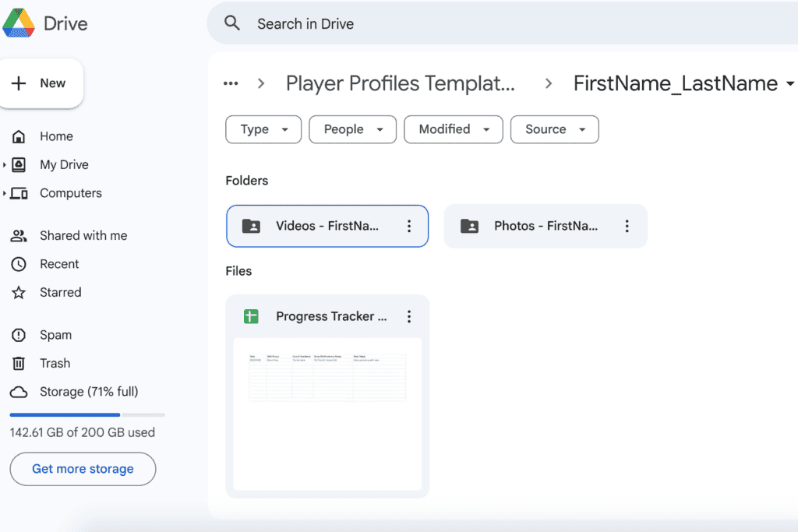Open the Progress Tracker spreadsheet thumbnail
This screenshot has height=532, width=798.
[x=327, y=414]
